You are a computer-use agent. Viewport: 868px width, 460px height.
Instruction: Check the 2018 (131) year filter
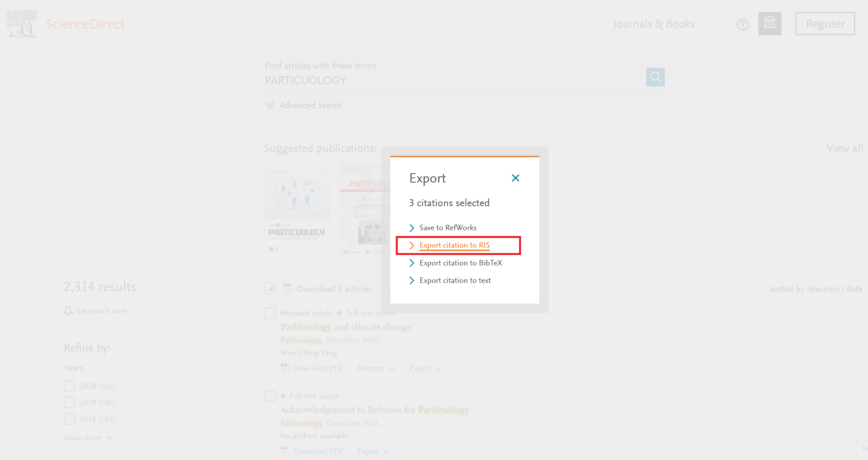pos(69,419)
